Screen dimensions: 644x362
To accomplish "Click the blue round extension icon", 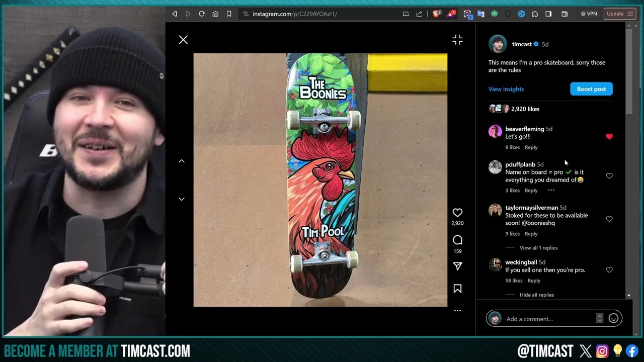I will point(521,14).
